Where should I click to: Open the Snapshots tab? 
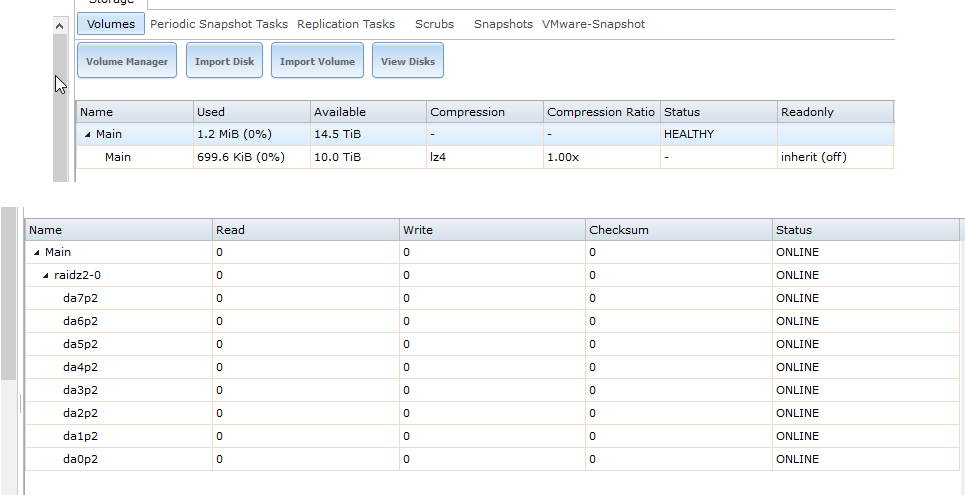pos(503,24)
